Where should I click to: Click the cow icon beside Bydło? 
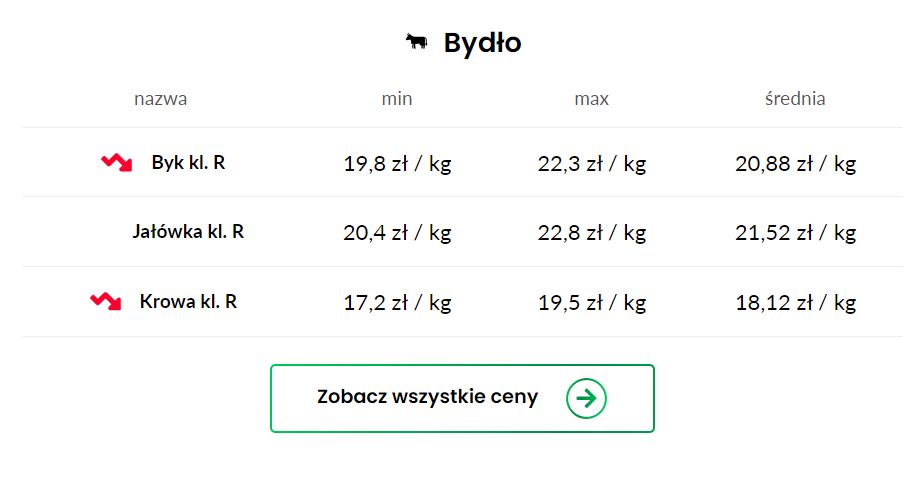pos(416,42)
